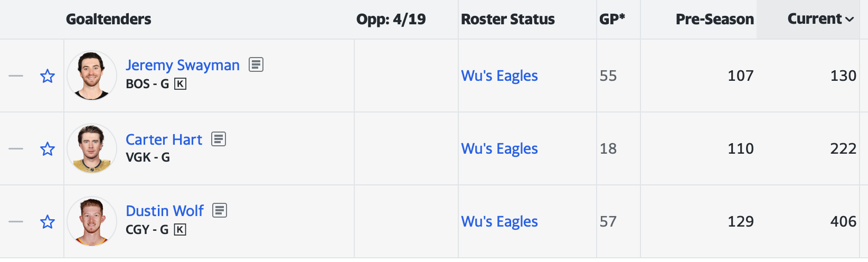Sort by Pre-Season ranking column header
Viewport: 868px width, 262px height.
tap(714, 20)
